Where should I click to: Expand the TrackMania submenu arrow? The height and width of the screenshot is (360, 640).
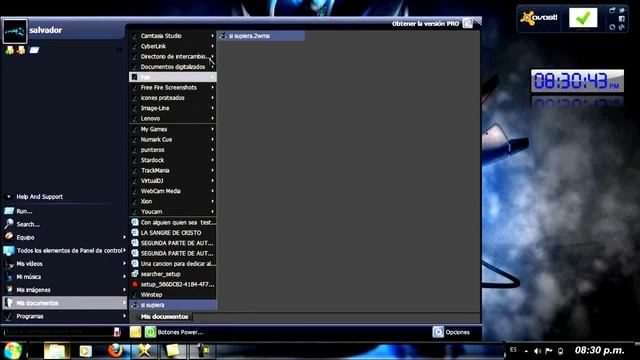tap(213, 170)
